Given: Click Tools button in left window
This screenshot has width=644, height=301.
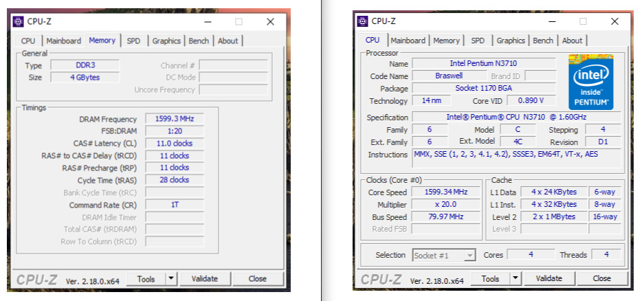Looking at the screenshot, I should coord(146,279).
